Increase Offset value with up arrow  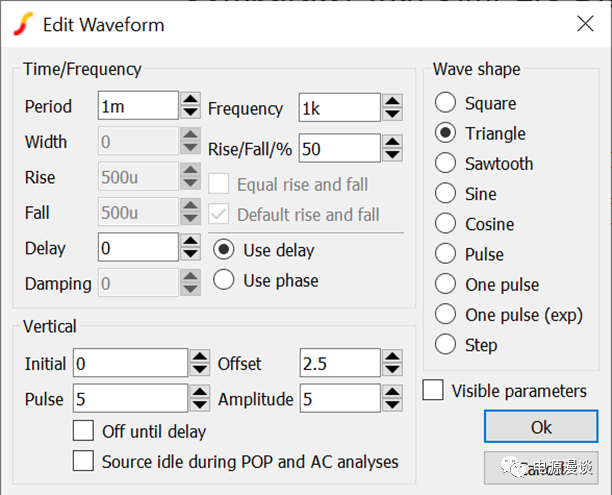click(392, 357)
